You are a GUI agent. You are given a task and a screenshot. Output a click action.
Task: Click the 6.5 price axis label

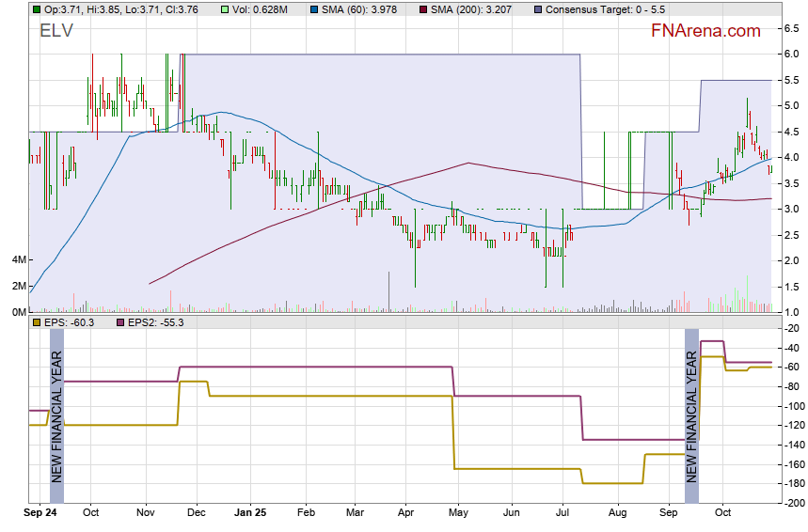[791, 28]
